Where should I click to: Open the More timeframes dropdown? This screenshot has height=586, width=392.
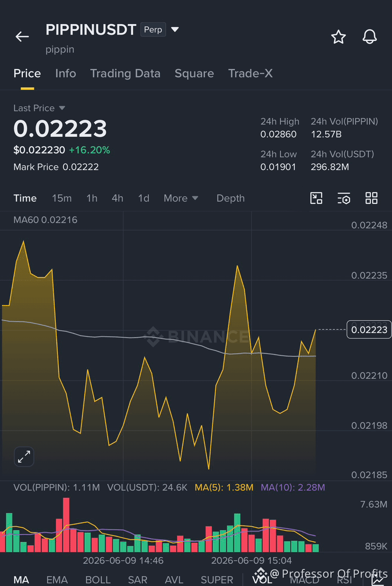[181, 198]
